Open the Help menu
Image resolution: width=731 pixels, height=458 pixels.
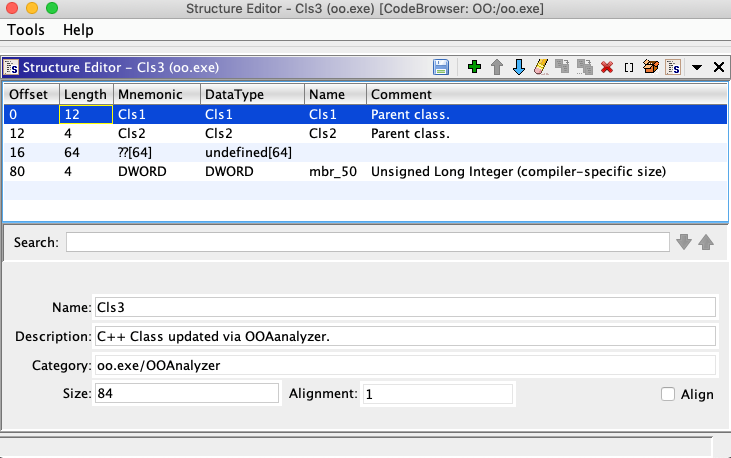78,30
